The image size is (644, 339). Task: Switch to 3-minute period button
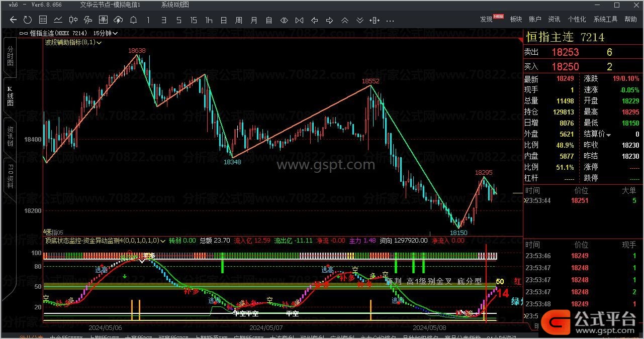click(163, 20)
